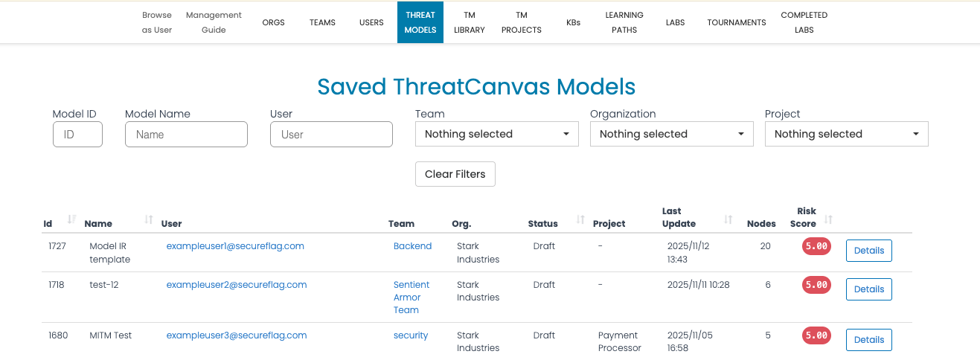Sort table by Id column arrows
This screenshot has width=980, height=360.
(72, 219)
